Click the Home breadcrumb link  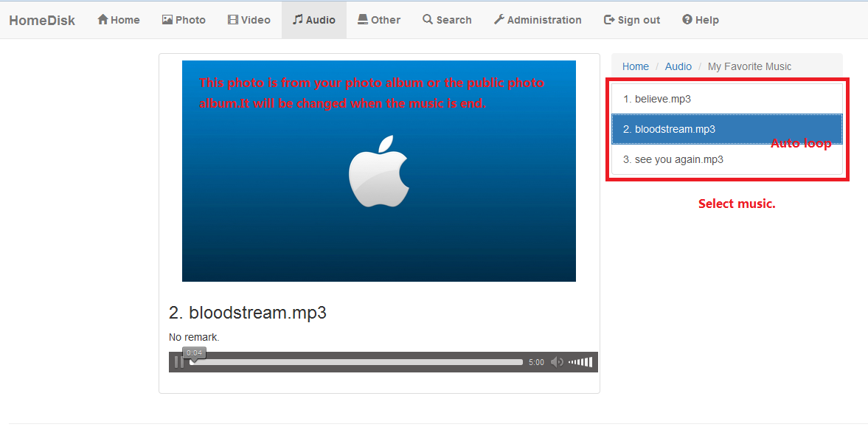tap(636, 66)
